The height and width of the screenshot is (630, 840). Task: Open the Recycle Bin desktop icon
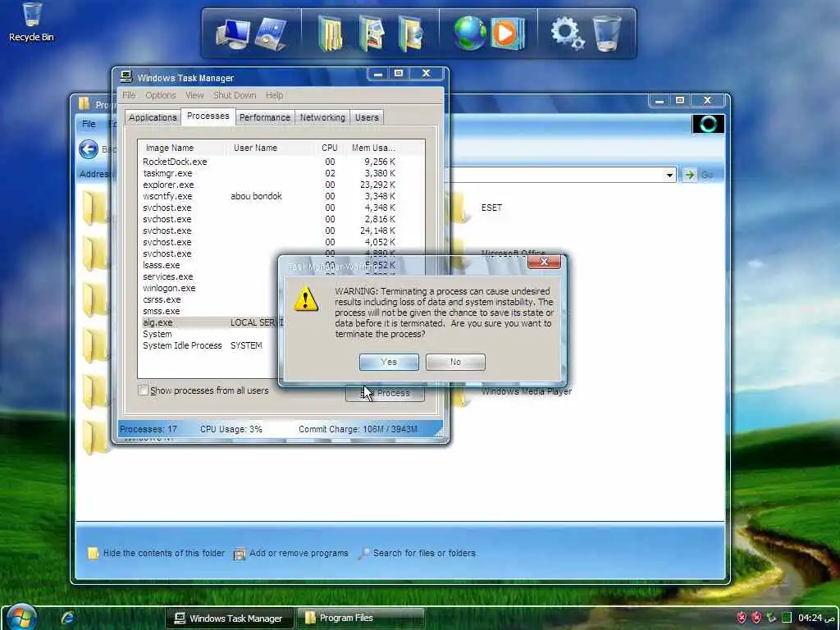31,22
